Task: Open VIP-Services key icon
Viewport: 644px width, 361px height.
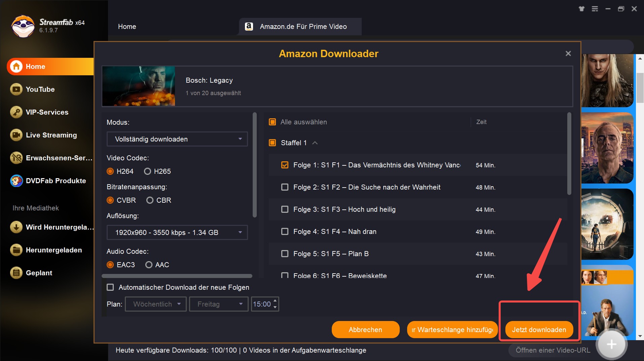Action: [x=16, y=112]
